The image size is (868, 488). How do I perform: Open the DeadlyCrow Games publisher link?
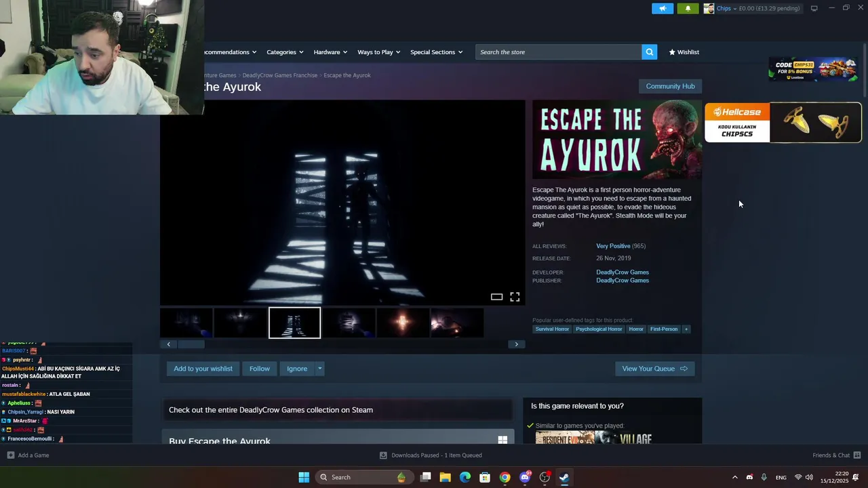623,281
